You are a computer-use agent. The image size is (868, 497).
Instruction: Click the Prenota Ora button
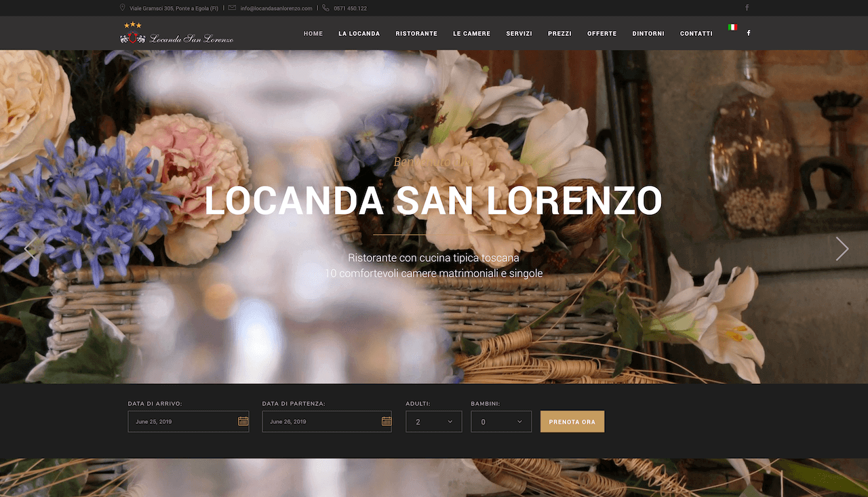(x=572, y=422)
